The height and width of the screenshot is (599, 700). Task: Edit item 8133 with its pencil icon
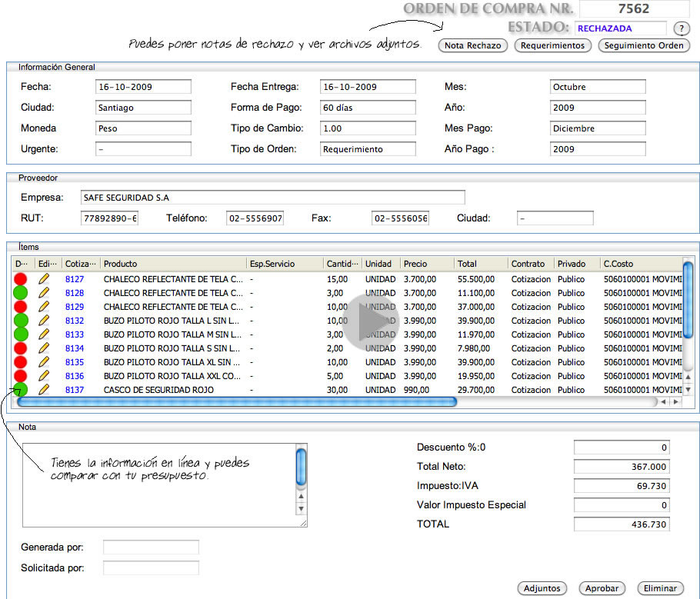44,334
